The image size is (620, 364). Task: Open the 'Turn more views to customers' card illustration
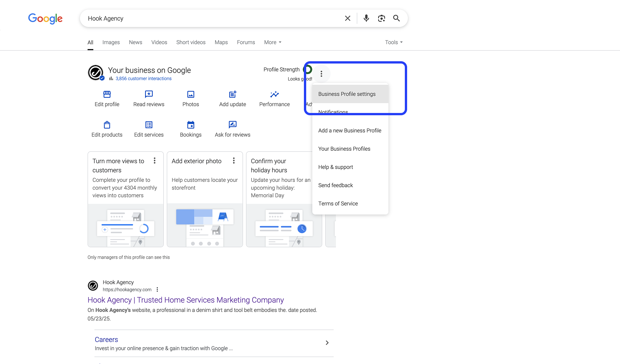pos(126,226)
